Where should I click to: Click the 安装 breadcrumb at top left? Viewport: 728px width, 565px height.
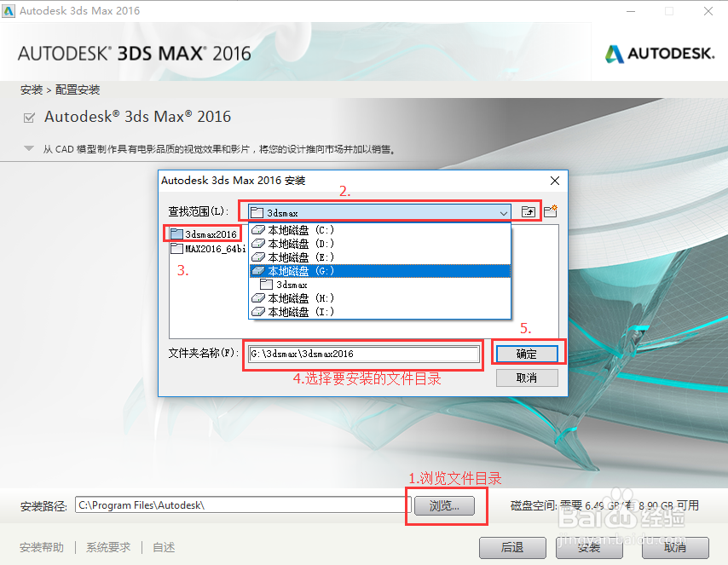click(28, 89)
